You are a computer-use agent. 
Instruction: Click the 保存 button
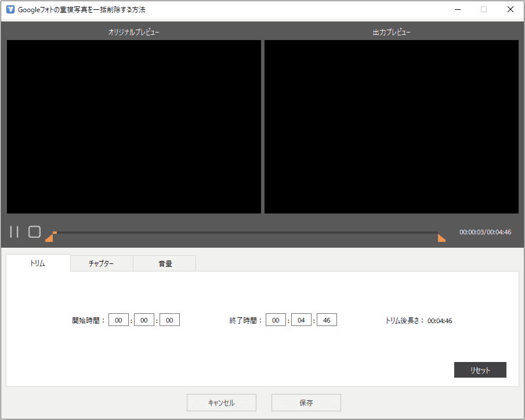pos(306,403)
